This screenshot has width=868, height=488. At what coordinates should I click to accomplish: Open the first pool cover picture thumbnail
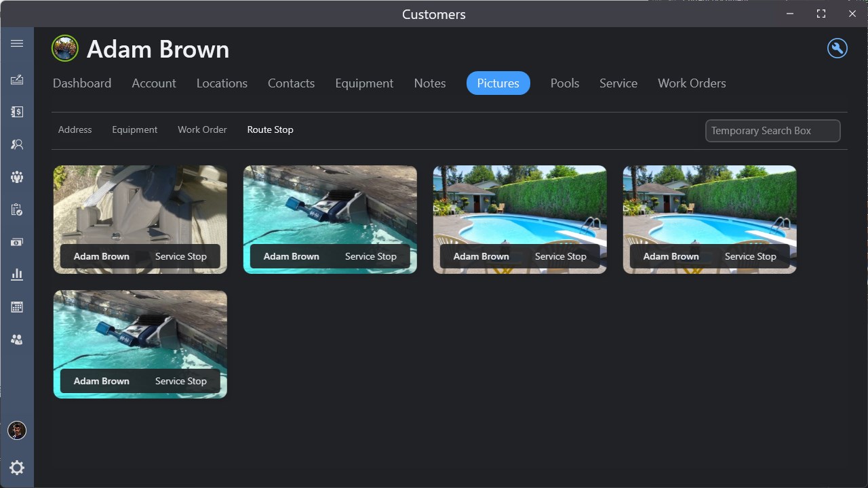140,220
